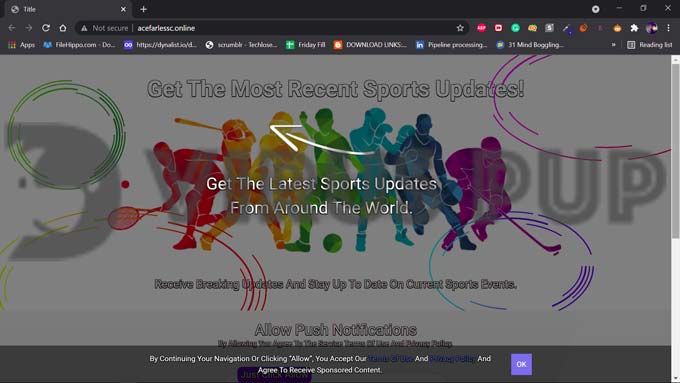
Task: Click the round media control icon in title bar
Action: pyautogui.click(x=595, y=9)
